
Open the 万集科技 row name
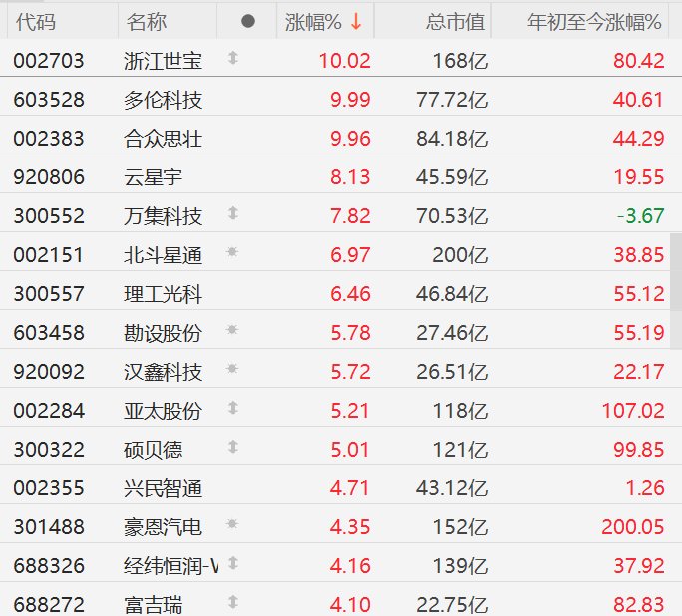click(x=163, y=216)
